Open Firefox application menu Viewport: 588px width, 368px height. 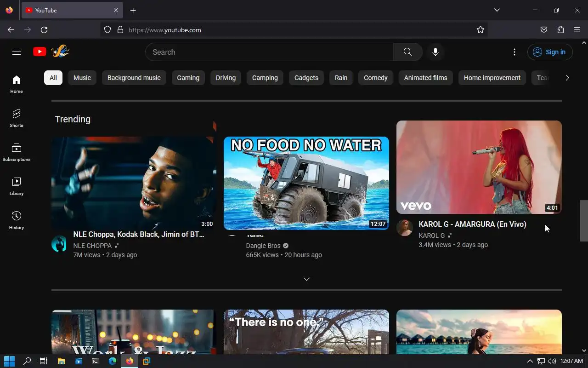577,30
